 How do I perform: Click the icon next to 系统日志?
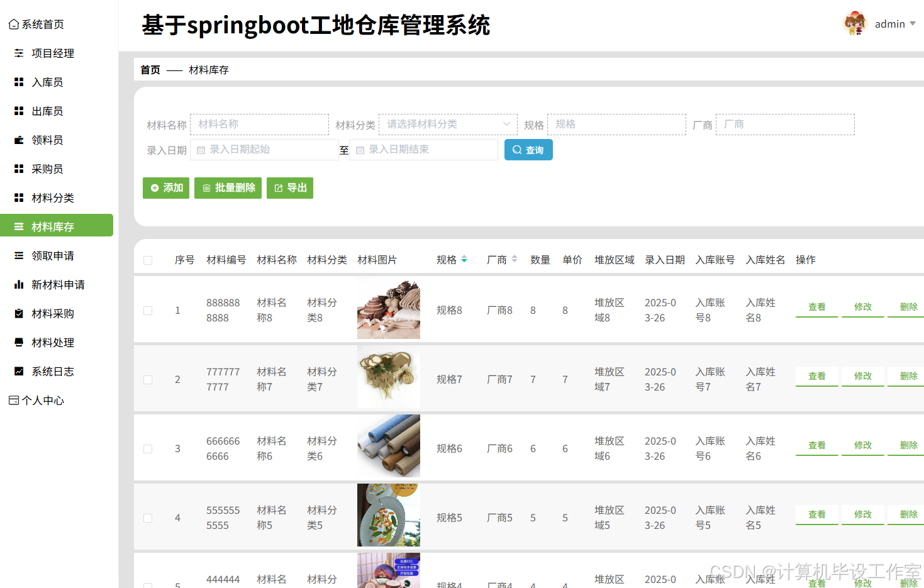(19, 372)
